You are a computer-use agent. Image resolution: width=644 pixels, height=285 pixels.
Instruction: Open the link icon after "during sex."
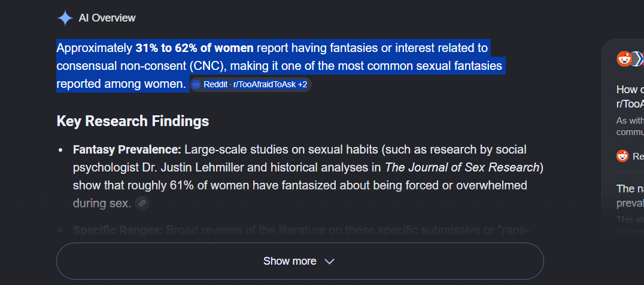142,203
